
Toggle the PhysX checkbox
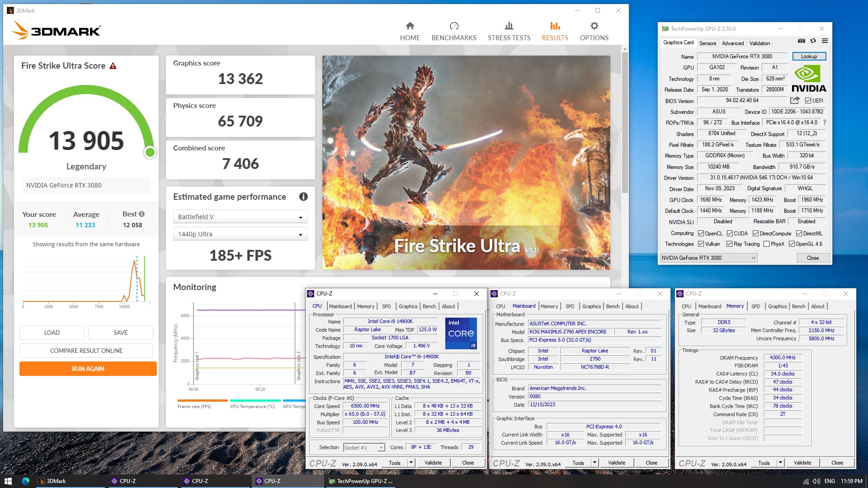766,244
